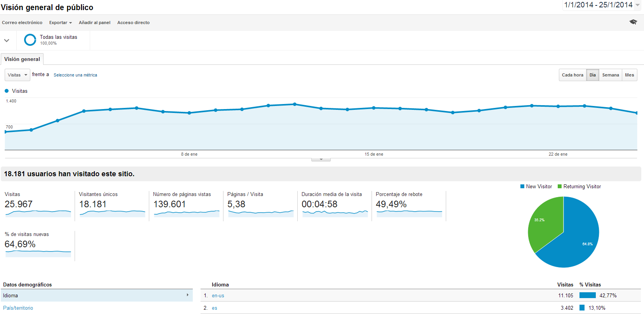Click the chart data point at 8 de ene
Screen dimensions: 644x314
(189, 113)
